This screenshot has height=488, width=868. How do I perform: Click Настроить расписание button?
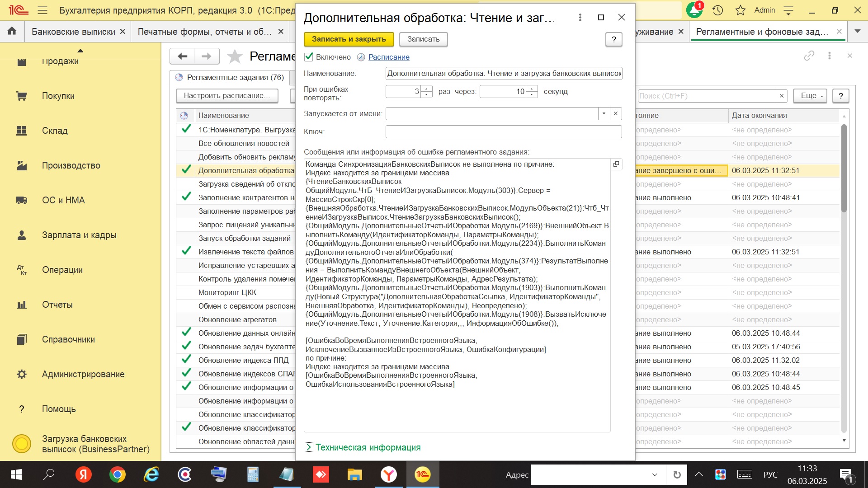pyautogui.click(x=227, y=96)
